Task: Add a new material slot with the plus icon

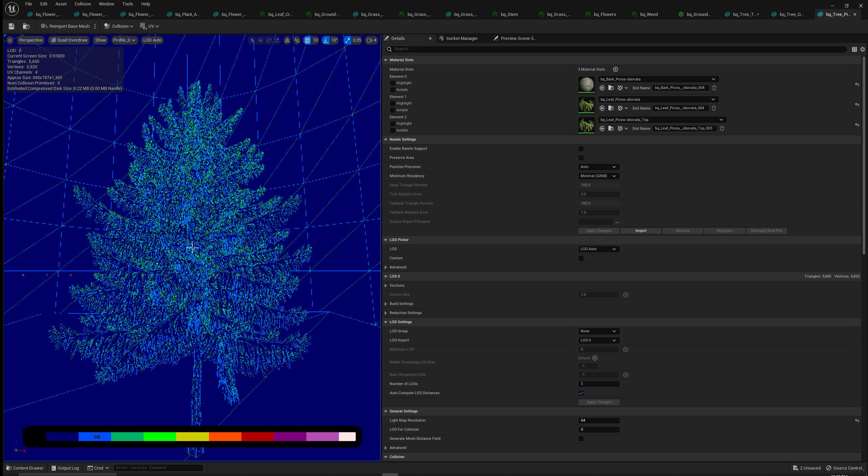Action: [616, 69]
